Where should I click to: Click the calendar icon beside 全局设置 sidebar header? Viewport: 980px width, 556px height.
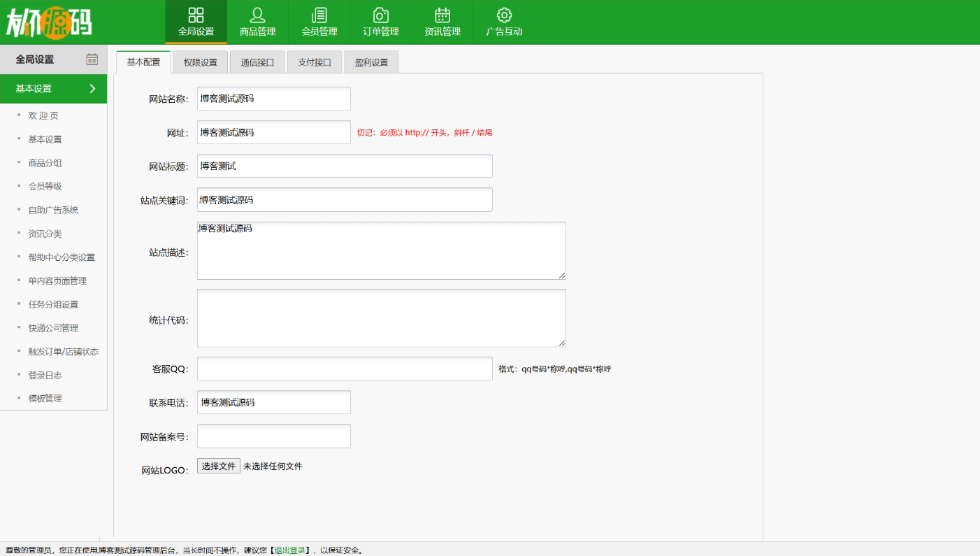[x=92, y=59]
